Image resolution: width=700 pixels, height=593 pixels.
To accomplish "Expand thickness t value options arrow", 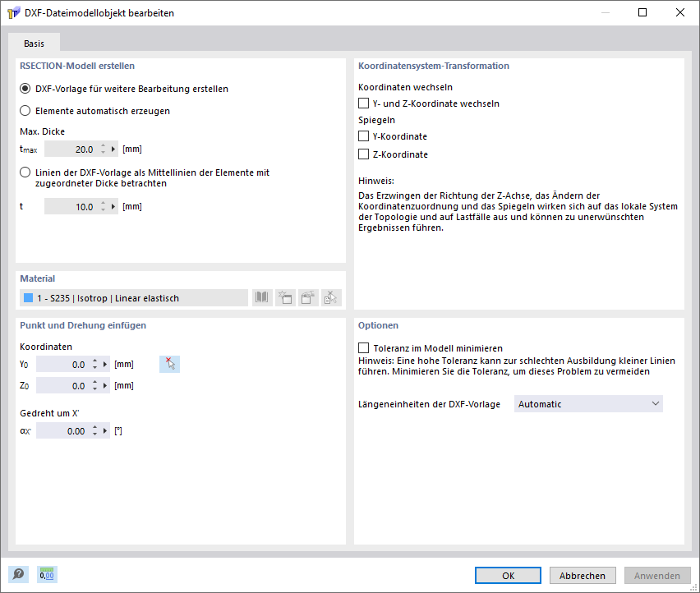I will point(113,207).
